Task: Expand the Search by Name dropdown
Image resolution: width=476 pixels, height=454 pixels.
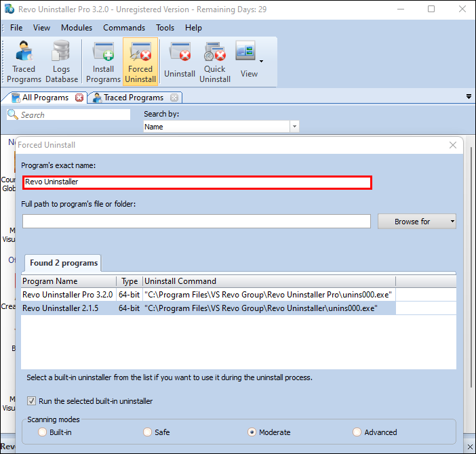Action: tap(294, 127)
